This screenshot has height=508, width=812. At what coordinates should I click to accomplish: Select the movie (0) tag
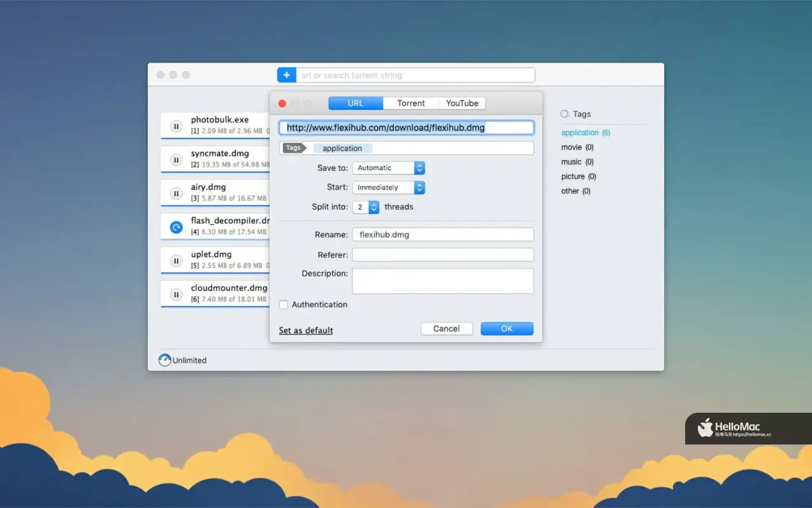(577, 147)
